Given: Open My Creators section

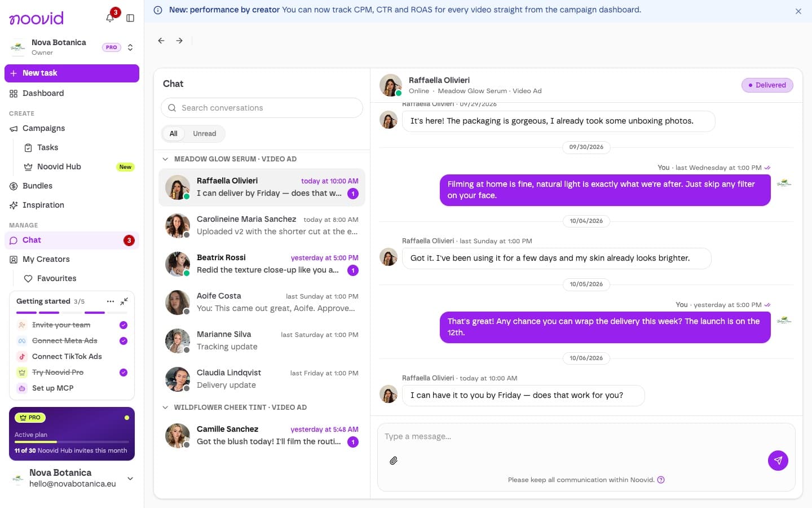Looking at the screenshot, I should pyautogui.click(x=72, y=260).
